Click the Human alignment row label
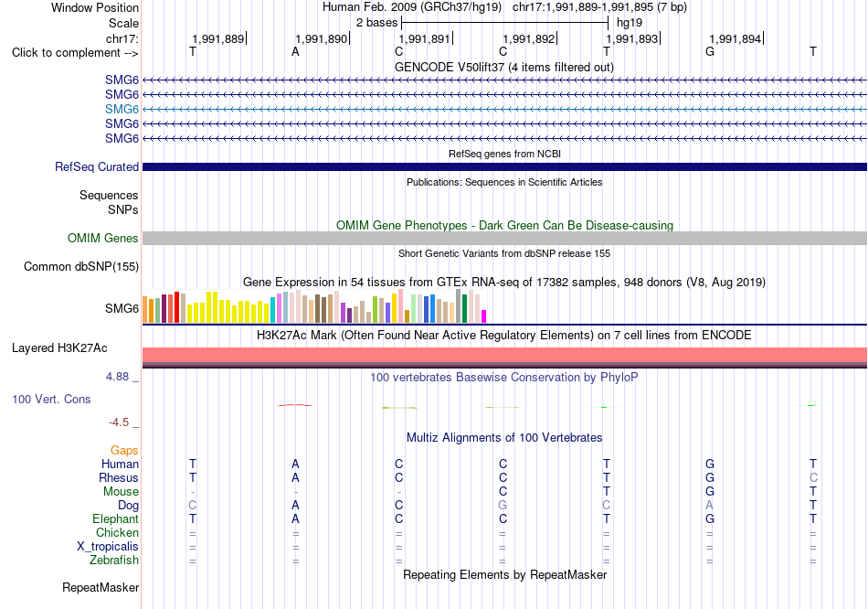The width and height of the screenshot is (868, 609). click(120, 464)
